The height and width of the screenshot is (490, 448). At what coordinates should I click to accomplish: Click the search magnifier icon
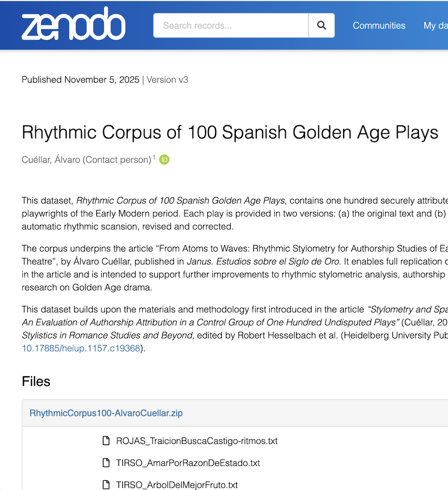pyautogui.click(x=321, y=25)
